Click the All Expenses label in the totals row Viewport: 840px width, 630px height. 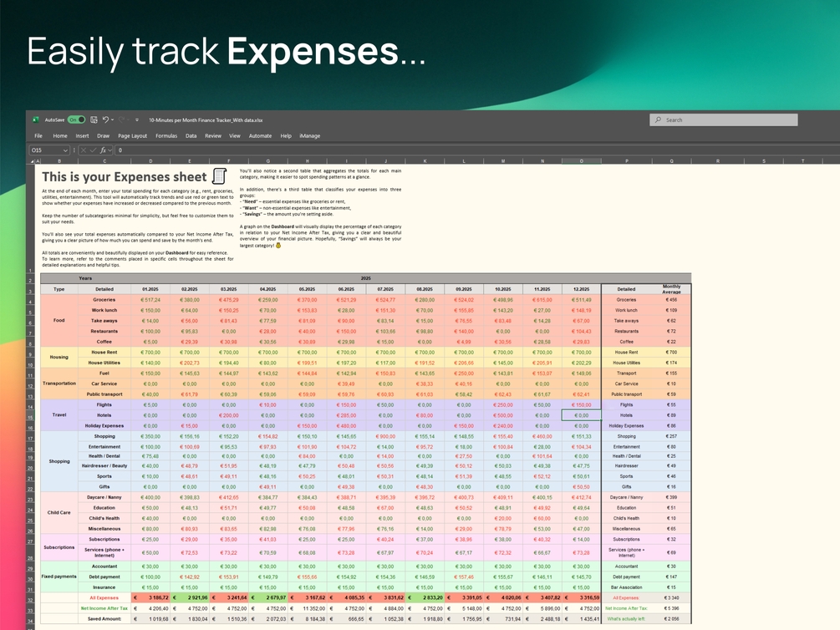(104, 598)
